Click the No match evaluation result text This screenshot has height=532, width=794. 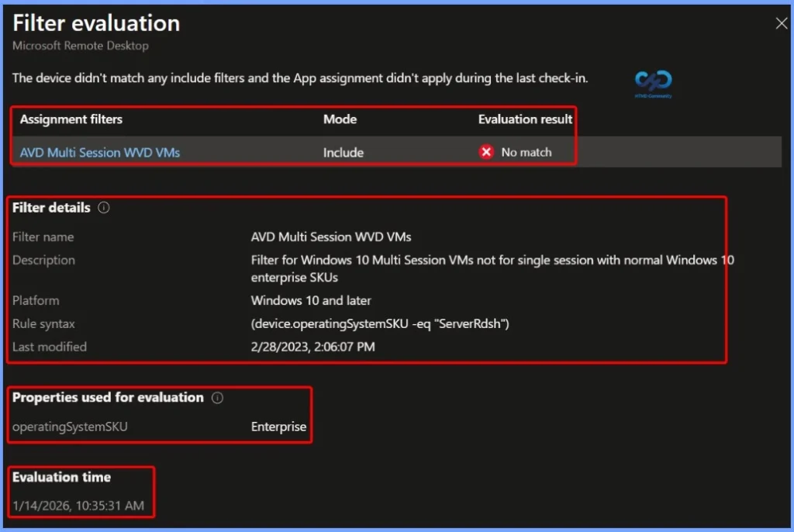pyautogui.click(x=525, y=152)
